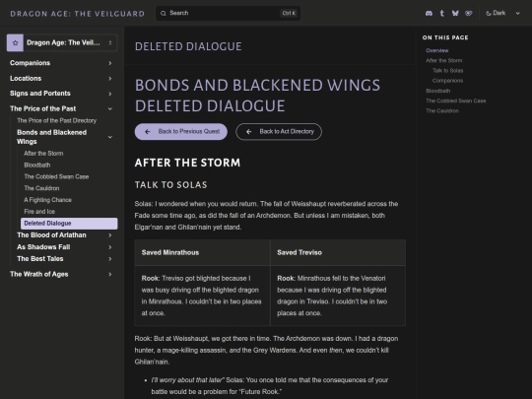Open After the Storm in sidebar
Screen dimensions: 532x399
pos(43,154)
